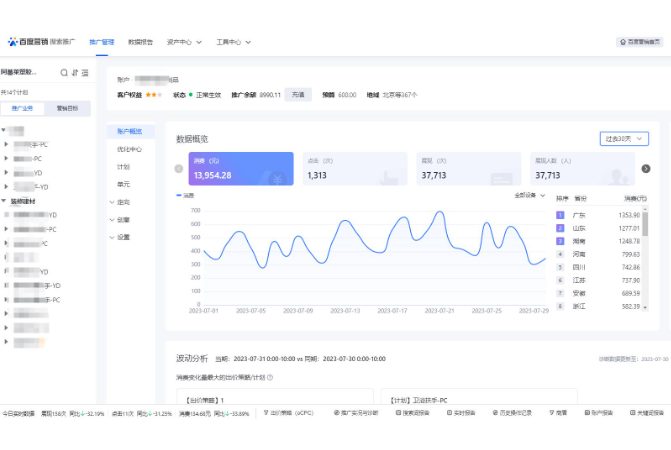Open the 资产中心 dropdown menu
671x450 pixels.
[184, 42]
